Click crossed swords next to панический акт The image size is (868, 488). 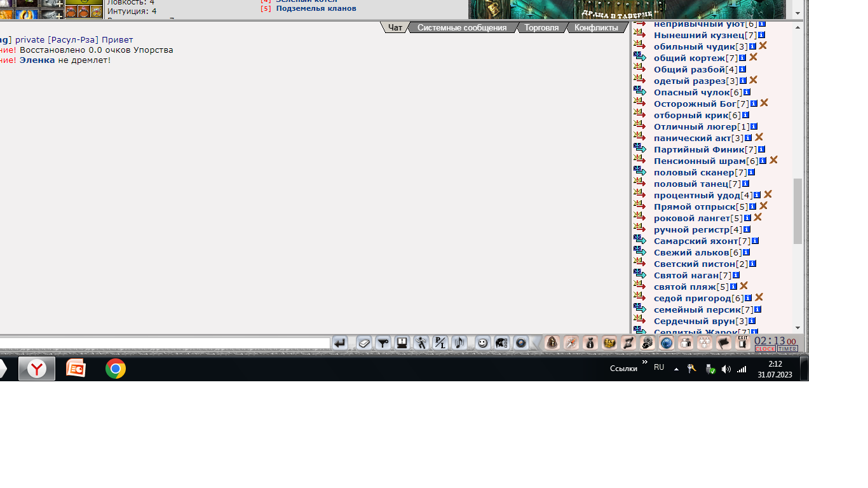click(759, 137)
